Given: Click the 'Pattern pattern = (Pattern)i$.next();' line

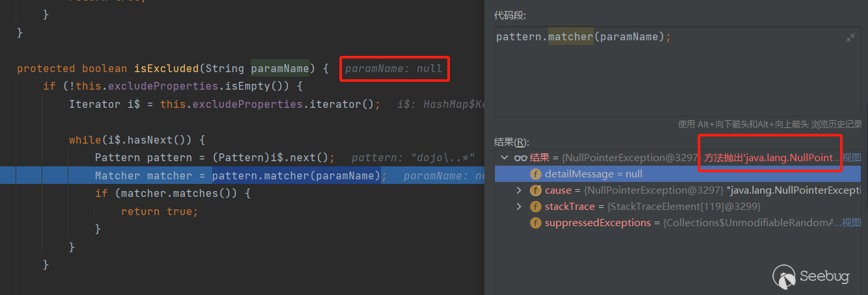Looking at the screenshot, I should pos(215,158).
